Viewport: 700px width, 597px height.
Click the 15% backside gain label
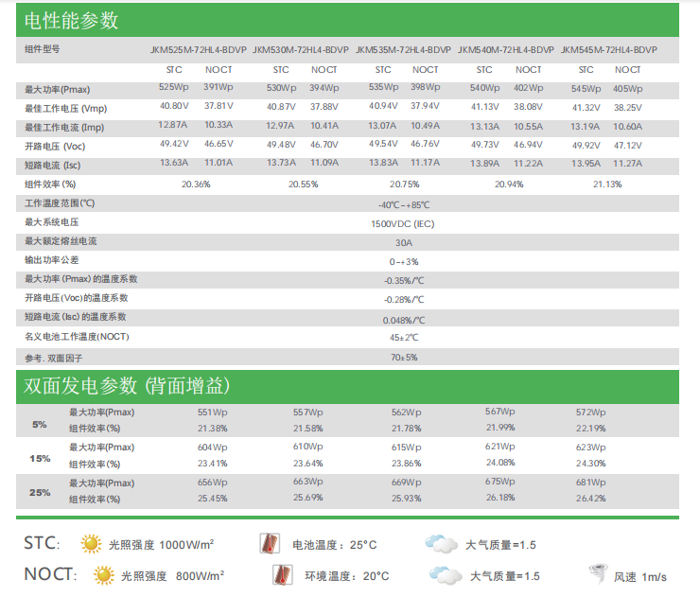pos(40,459)
